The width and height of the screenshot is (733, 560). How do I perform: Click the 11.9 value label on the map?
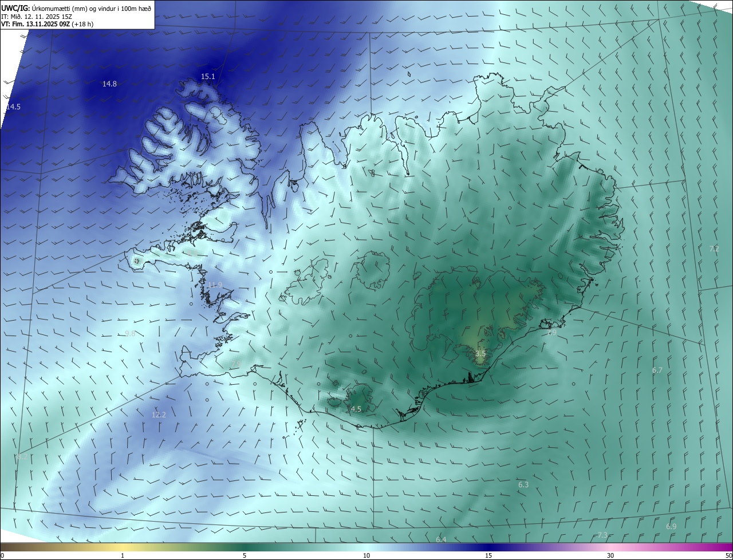pos(215,285)
